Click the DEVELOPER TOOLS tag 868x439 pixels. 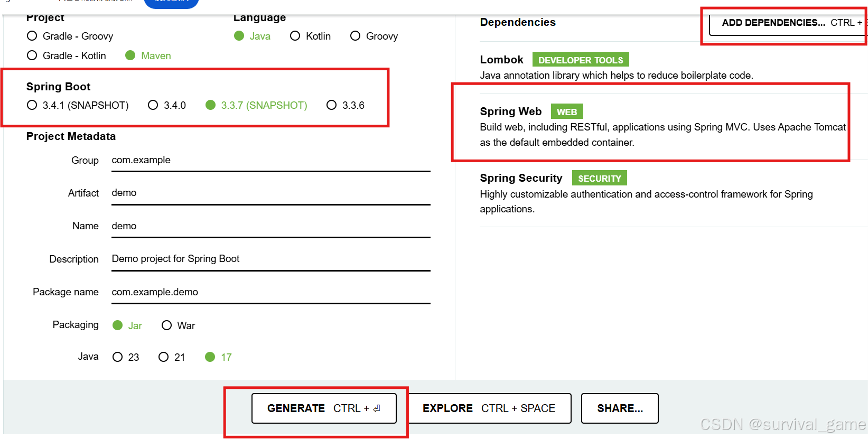581,60
